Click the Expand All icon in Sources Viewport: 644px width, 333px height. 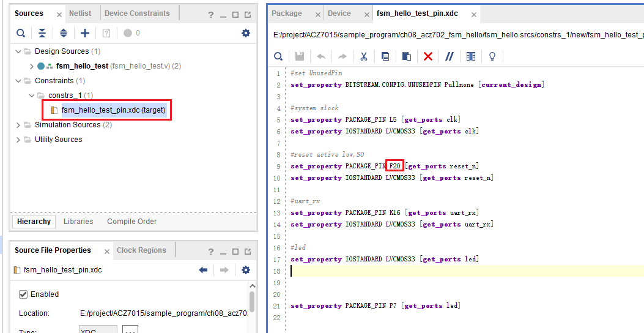point(64,33)
